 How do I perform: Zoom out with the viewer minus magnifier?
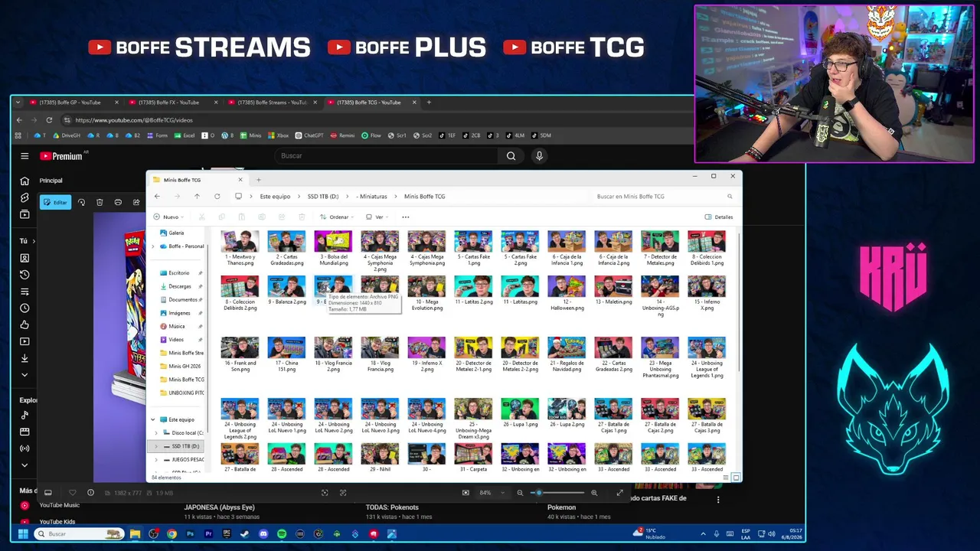point(520,493)
